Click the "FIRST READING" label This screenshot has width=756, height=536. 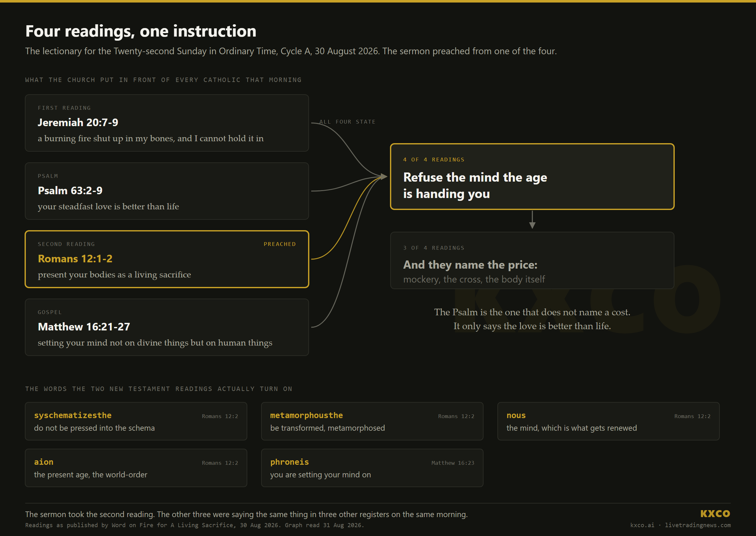click(x=64, y=108)
